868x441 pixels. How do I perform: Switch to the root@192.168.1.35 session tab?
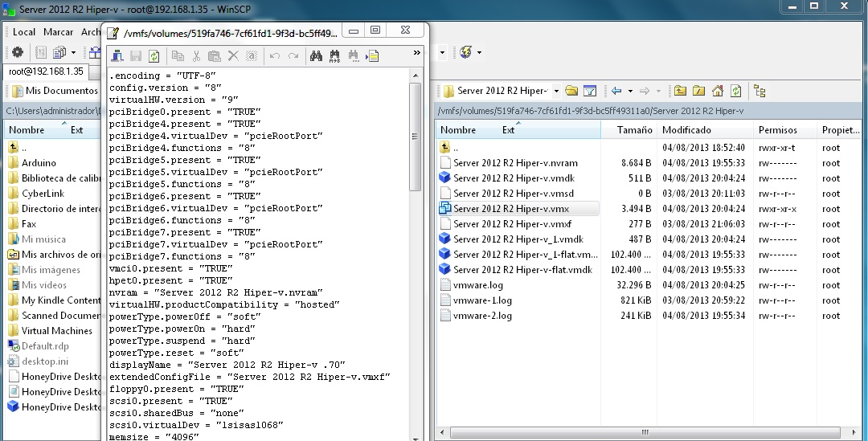46,71
